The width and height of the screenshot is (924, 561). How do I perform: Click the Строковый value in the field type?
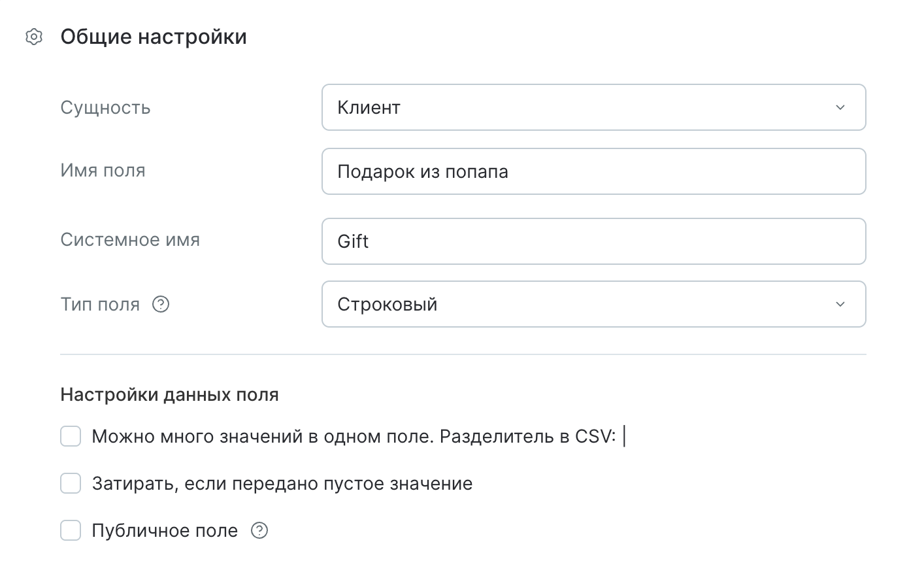(x=387, y=304)
